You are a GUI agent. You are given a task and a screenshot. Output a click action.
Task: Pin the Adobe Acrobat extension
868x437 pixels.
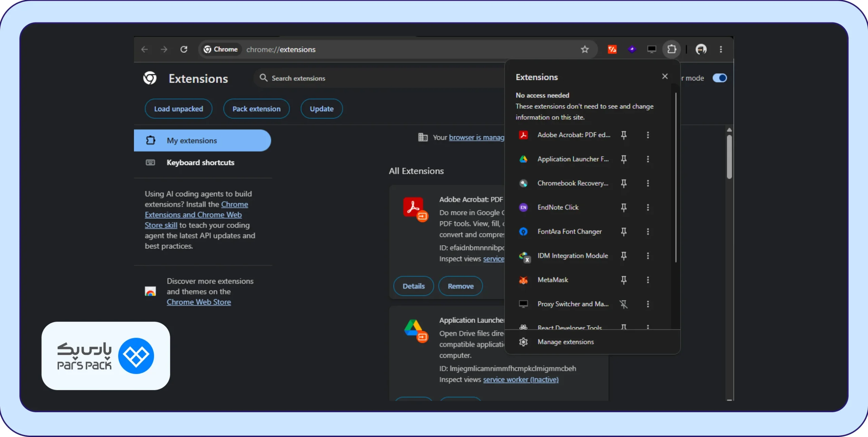624,135
